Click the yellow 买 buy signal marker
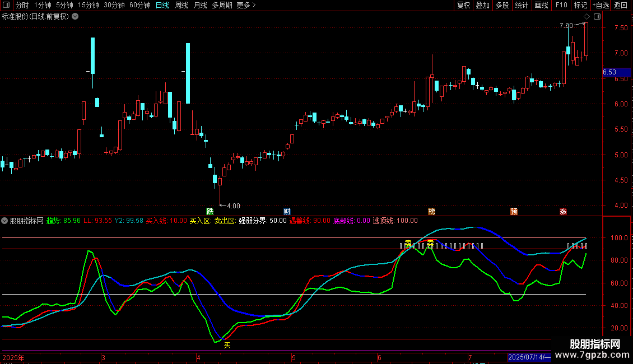 tap(227, 345)
